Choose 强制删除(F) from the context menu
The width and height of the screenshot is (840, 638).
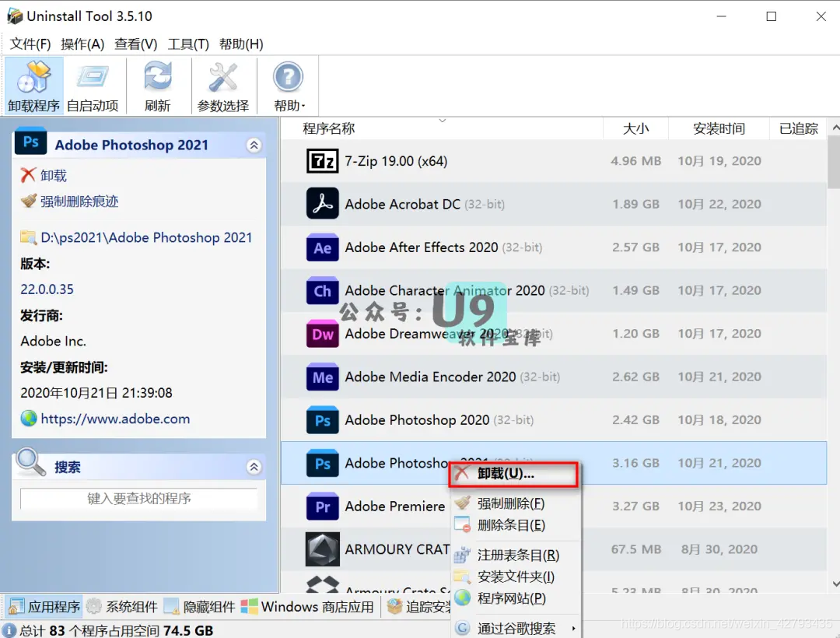click(516, 503)
